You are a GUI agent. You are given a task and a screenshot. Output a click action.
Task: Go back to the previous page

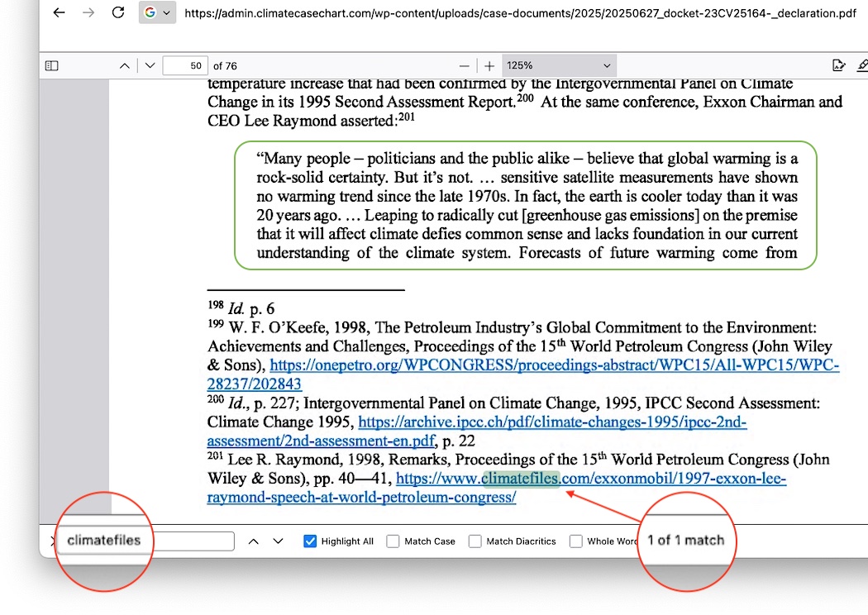(59, 13)
